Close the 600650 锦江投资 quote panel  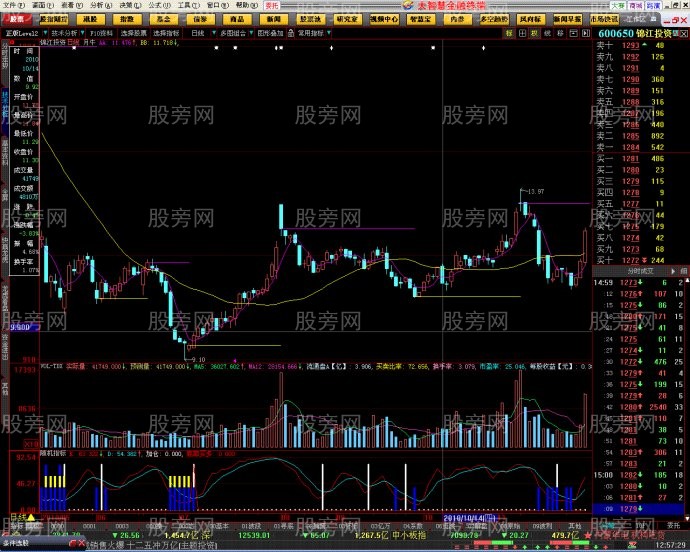(684, 33)
